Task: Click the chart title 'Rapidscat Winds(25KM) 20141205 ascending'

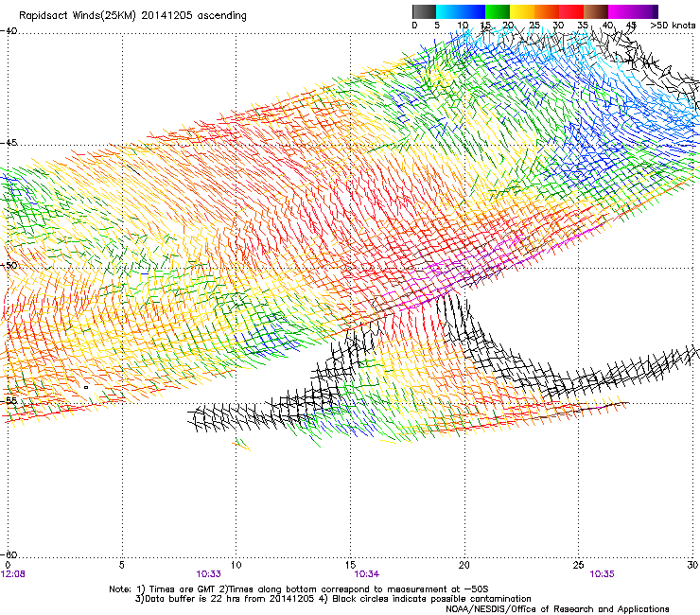Action: point(132,16)
